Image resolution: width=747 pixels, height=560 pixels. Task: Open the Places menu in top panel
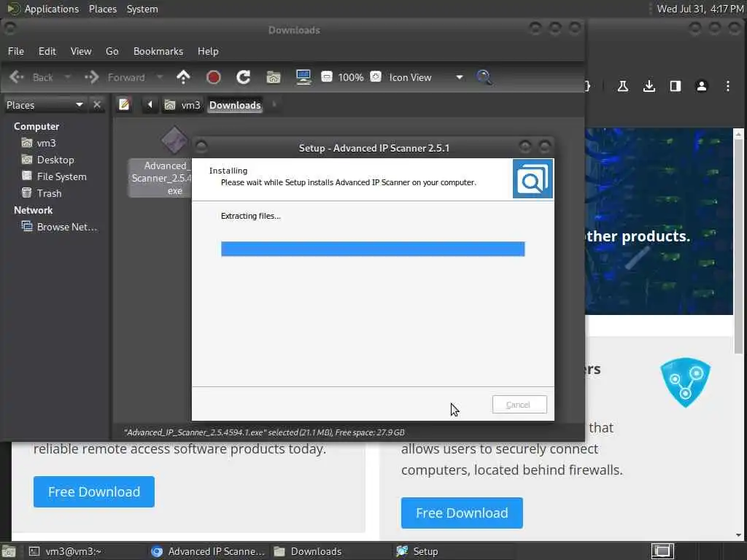(102, 9)
